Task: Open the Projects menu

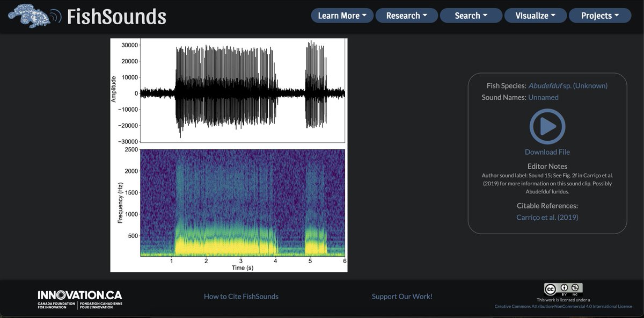Action: pos(599,16)
